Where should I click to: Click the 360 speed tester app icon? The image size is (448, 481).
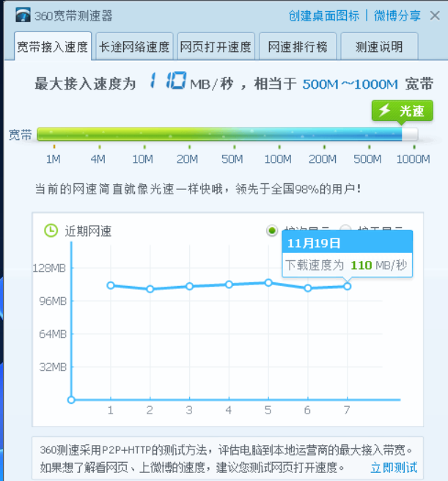[23, 15]
